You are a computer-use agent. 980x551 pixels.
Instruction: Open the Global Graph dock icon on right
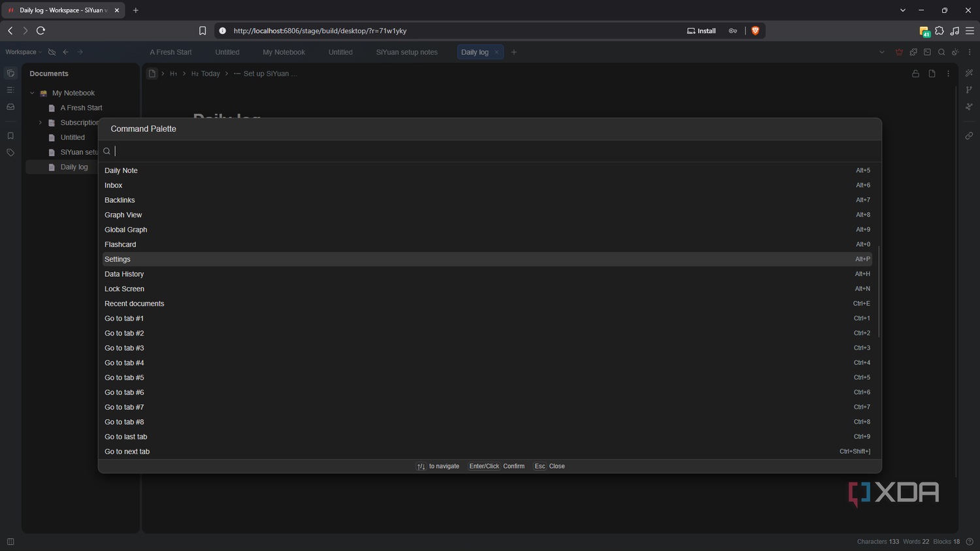click(x=969, y=106)
